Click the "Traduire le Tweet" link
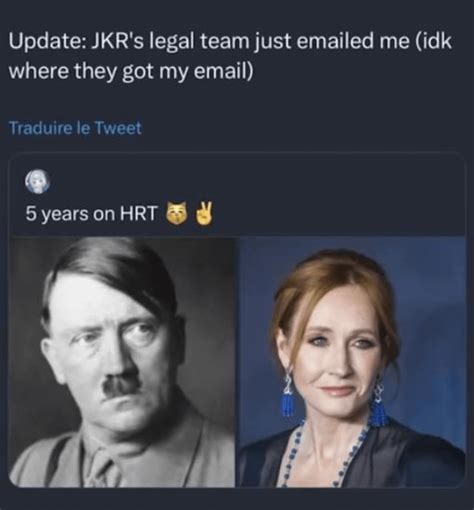Image resolution: width=474 pixels, height=510 pixels. tap(75, 128)
